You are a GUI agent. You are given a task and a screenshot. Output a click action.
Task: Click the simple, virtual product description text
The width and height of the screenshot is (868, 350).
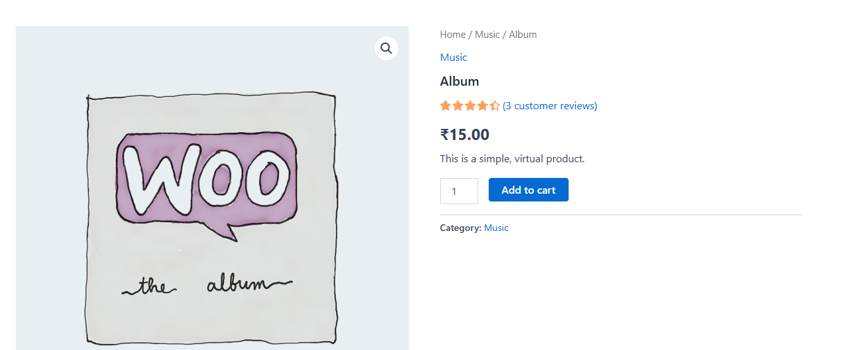tap(512, 159)
